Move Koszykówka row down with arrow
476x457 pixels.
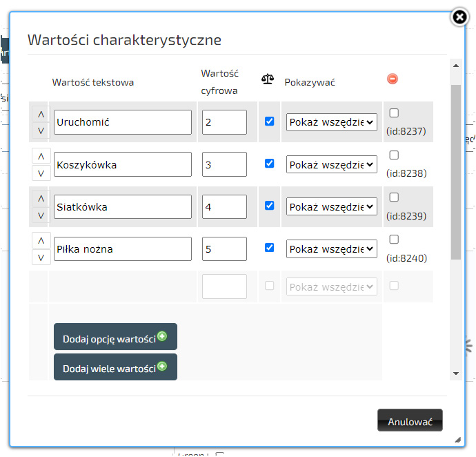coord(40,173)
